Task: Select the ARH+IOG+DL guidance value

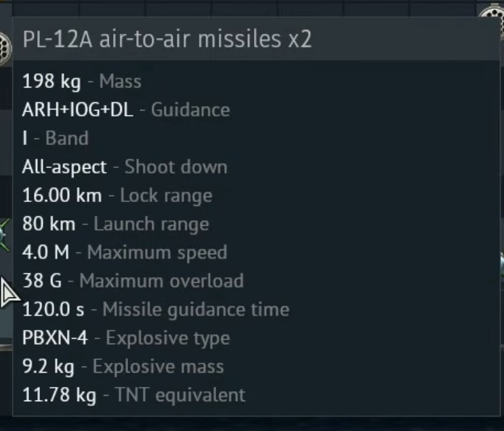Action: tap(78, 110)
